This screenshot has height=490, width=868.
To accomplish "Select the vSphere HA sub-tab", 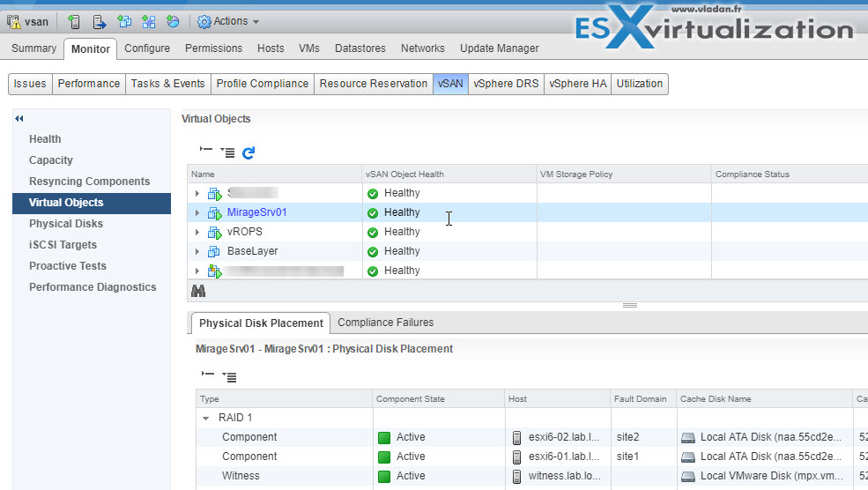I will click(577, 84).
